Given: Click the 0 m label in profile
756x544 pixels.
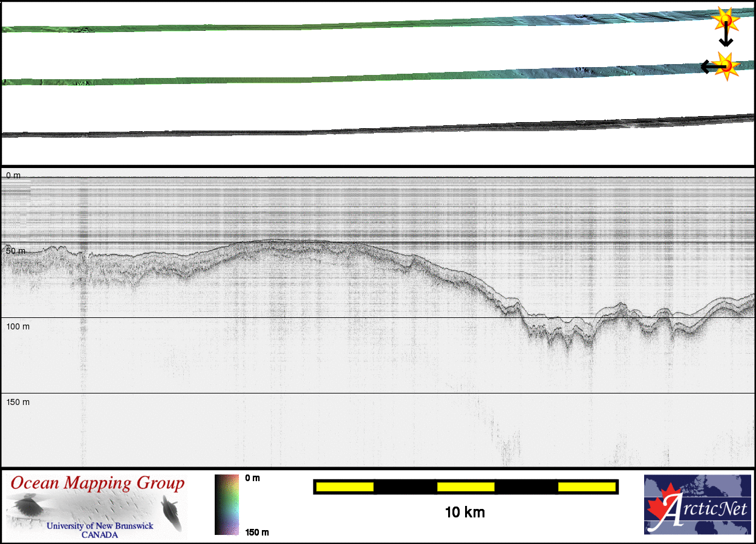Looking at the screenshot, I should tap(13, 175).
